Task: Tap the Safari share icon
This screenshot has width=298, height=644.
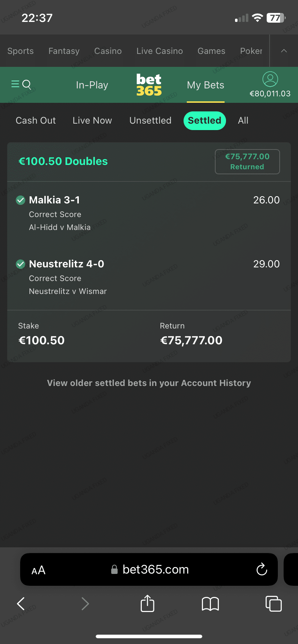Action: (x=147, y=603)
